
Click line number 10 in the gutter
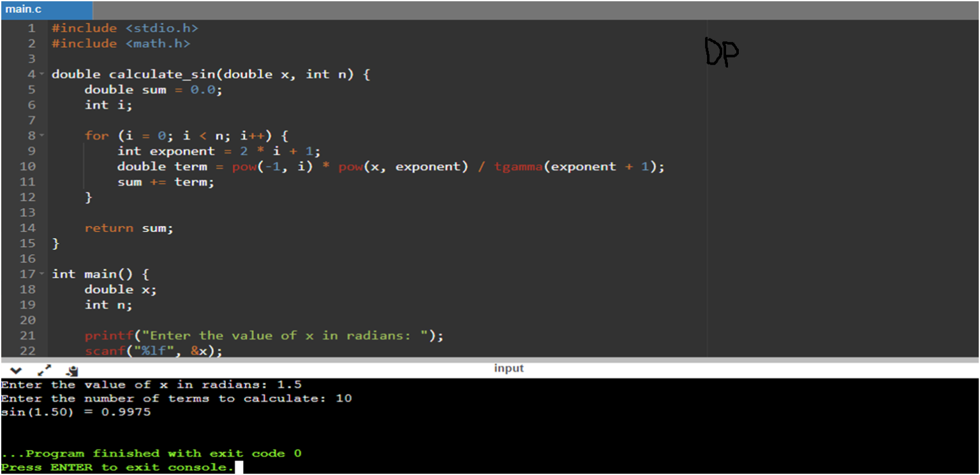coord(29,166)
